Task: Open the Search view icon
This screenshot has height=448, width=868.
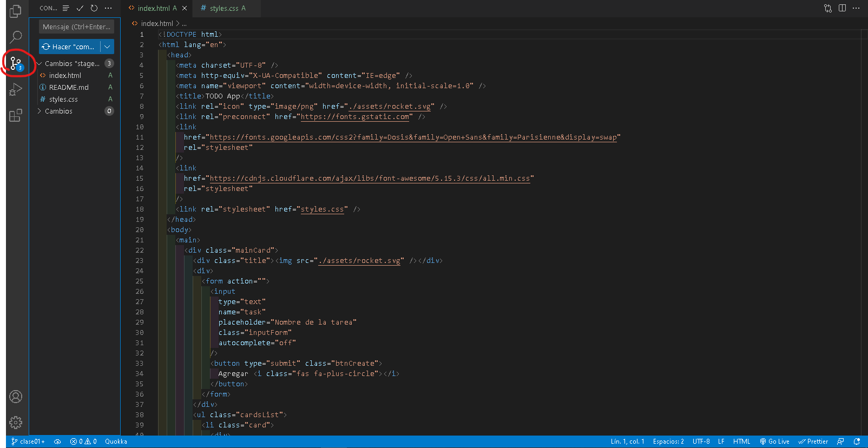Action: [16, 37]
